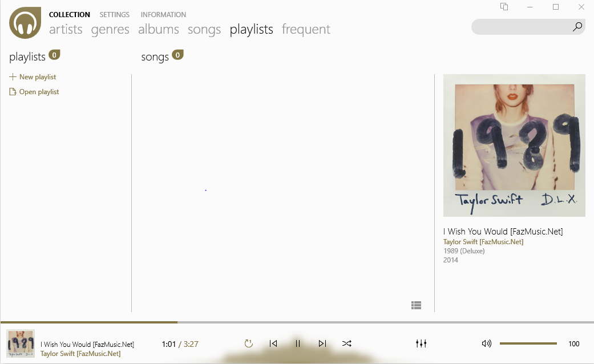Image resolution: width=594 pixels, height=364 pixels.
Task: Toggle loop/repeat mode
Action: coord(249,343)
